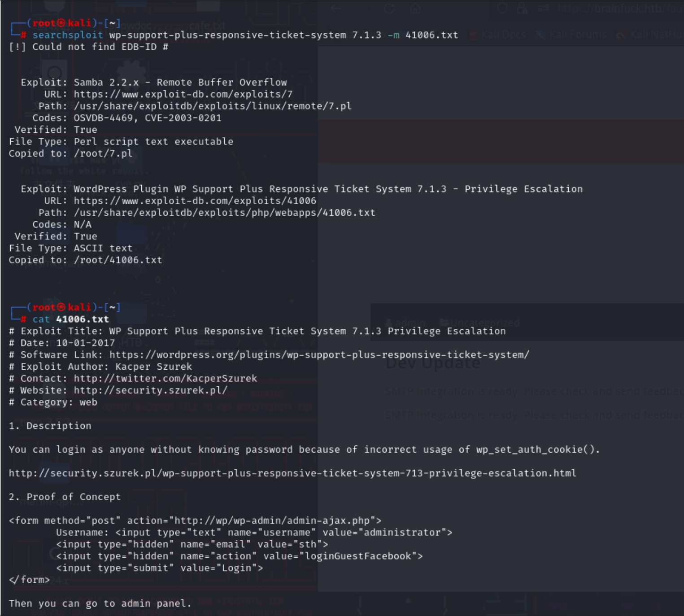Image resolution: width=684 pixels, height=616 pixels.
Task: Click 'loginGuestFacebook' action input line
Action: pyautogui.click(x=240, y=556)
